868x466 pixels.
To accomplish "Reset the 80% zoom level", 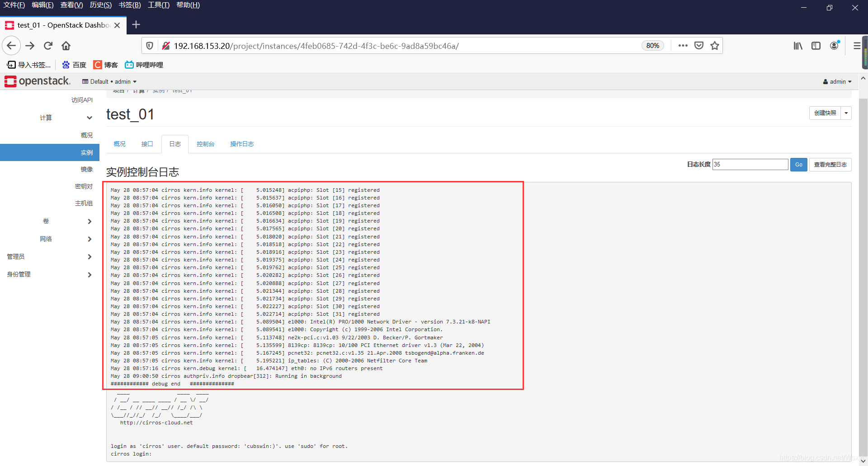I will (652, 46).
